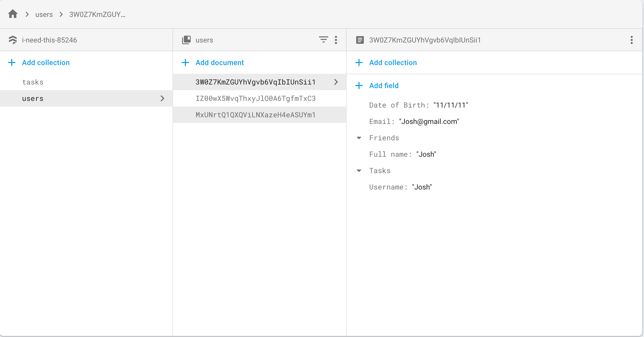The height and width of the screenshot is (337, 644).
Task: Click the collection icon beside users panel title
Action: [x=186, y=40]
